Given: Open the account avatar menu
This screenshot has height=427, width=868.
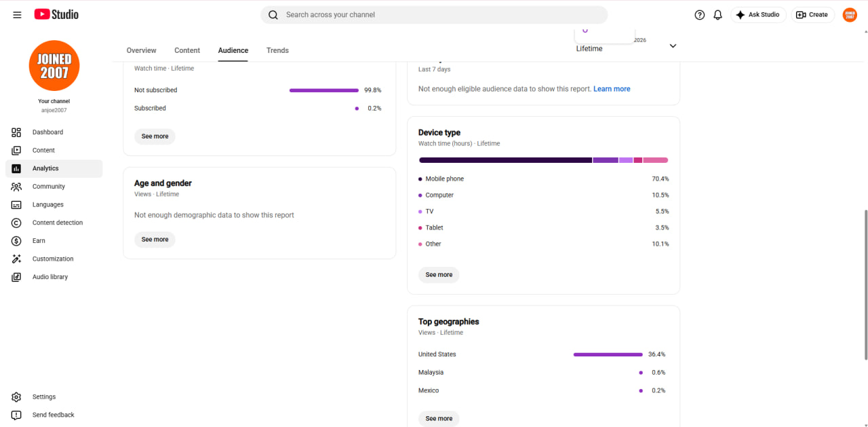Looking at the screenshot, I should (850, 15).
